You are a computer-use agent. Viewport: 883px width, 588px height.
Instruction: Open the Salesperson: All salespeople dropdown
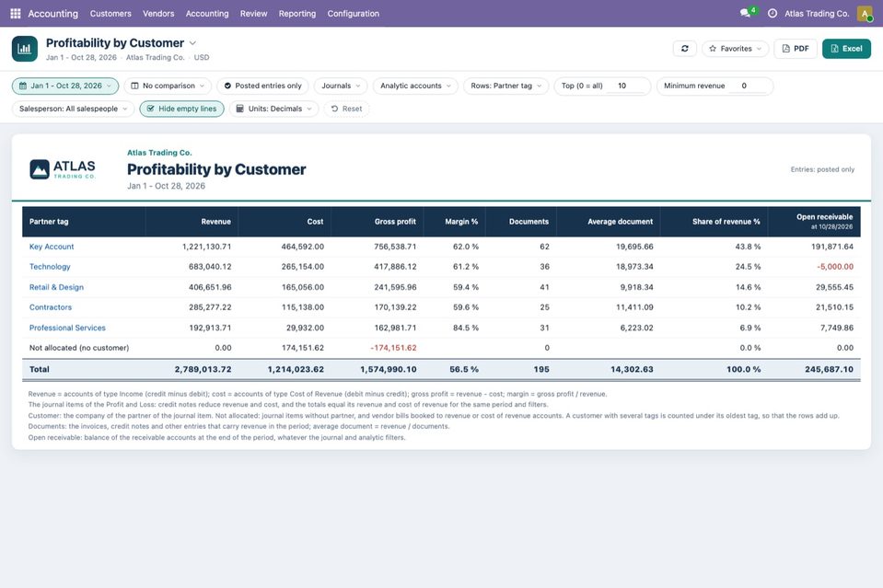tap(74, 109)
